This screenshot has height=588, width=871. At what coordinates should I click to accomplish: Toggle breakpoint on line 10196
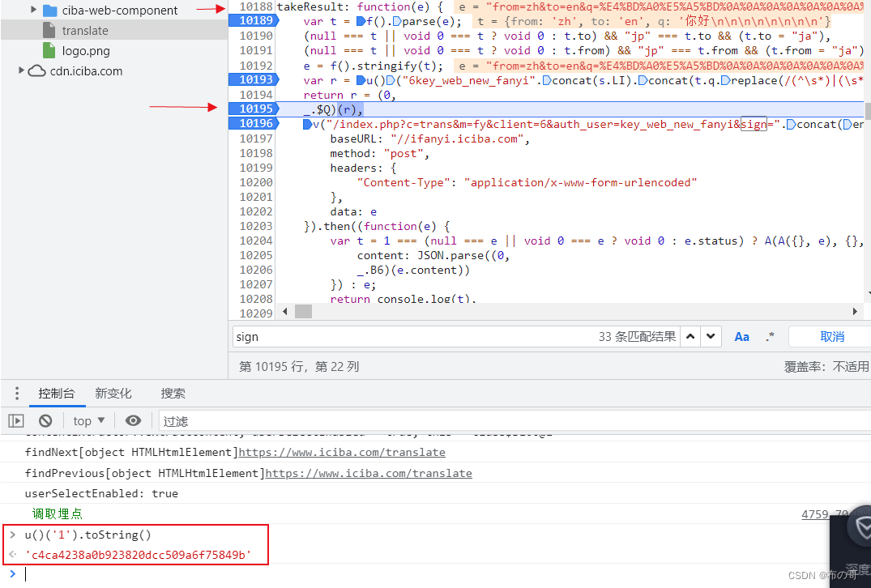point(254,123)
